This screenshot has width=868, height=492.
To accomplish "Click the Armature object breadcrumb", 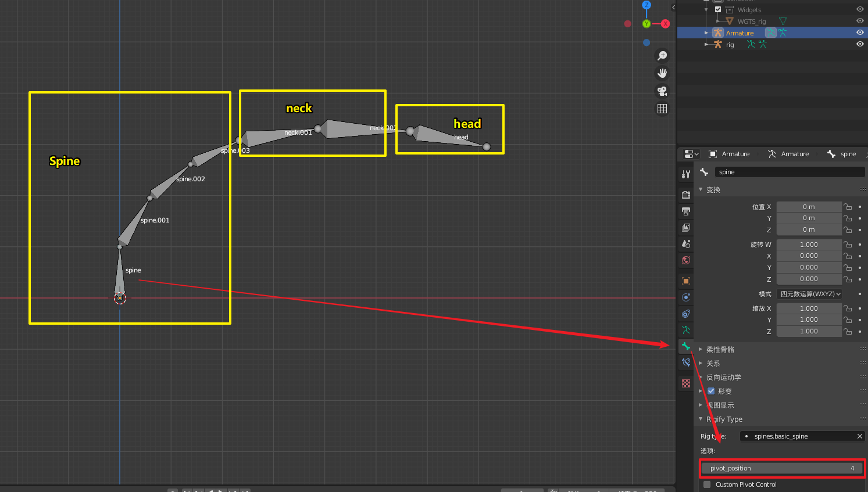I will [x=729, y=154].
